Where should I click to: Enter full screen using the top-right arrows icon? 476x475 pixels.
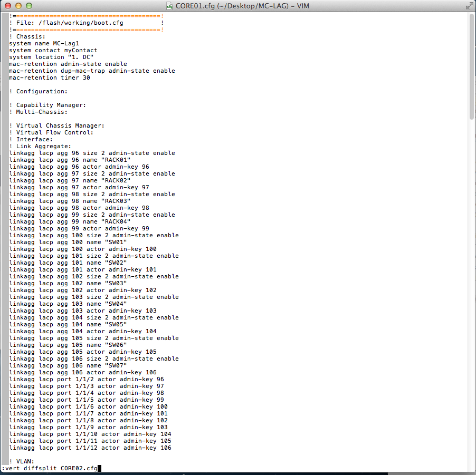click(469, 6)
